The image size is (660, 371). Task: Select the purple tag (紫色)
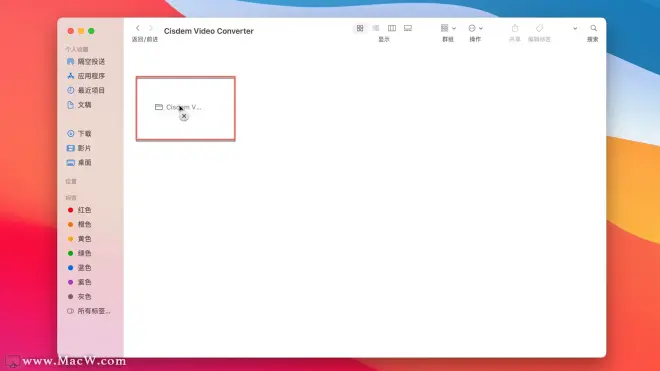[79, 282]
